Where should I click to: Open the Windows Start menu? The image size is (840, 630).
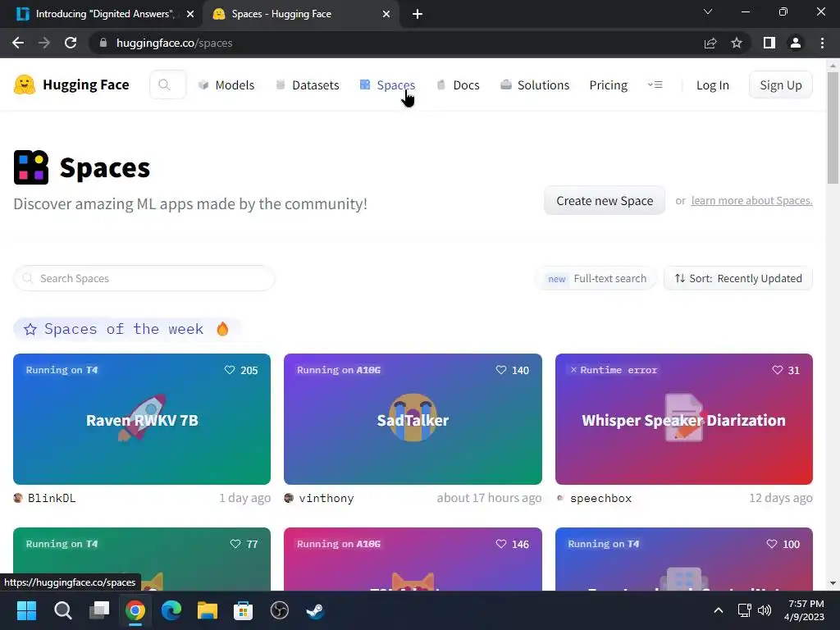[x=26, y=610]
